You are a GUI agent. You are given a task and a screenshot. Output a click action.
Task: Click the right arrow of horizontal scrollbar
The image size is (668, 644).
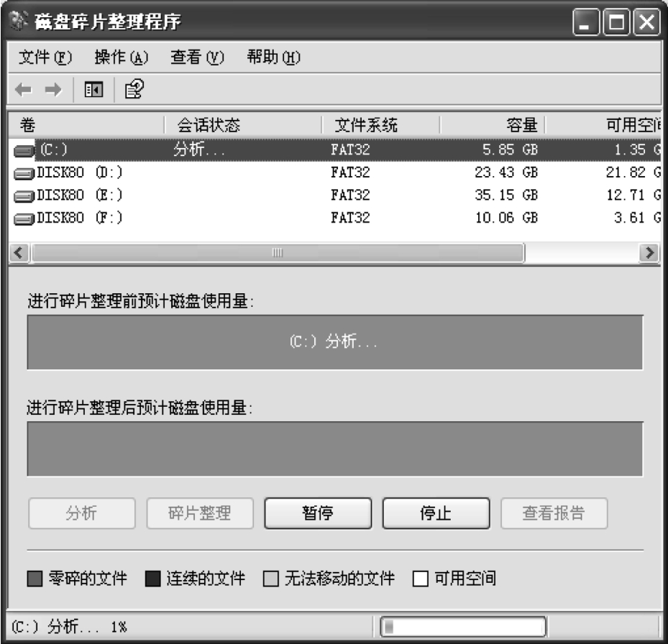650,253
